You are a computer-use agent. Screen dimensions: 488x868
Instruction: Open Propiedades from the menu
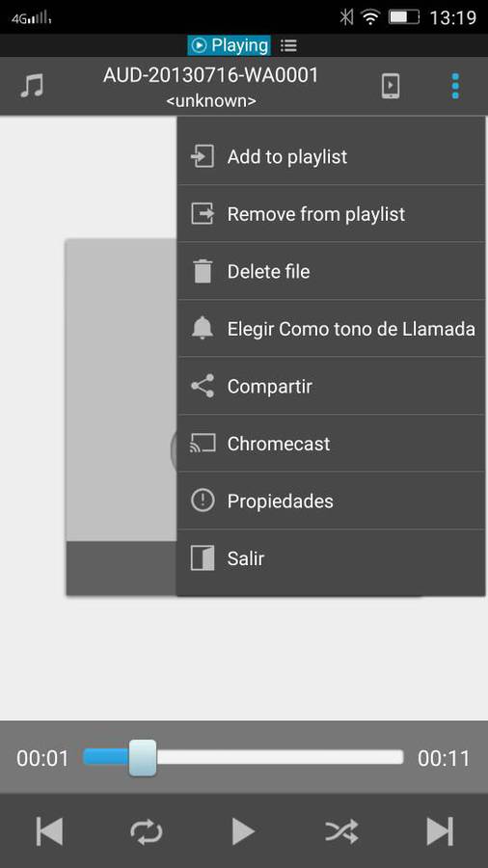[331, 501]
